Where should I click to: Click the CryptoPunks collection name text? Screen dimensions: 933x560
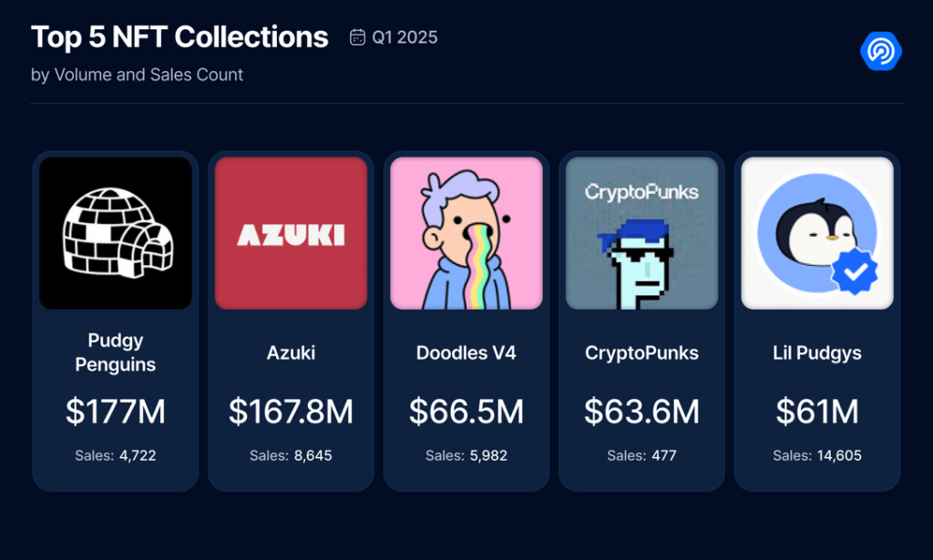click(x=641, y=352)
